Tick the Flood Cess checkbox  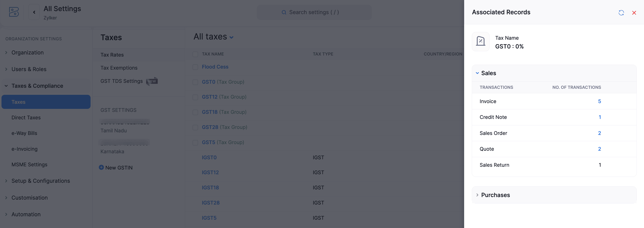coord(195,67)
